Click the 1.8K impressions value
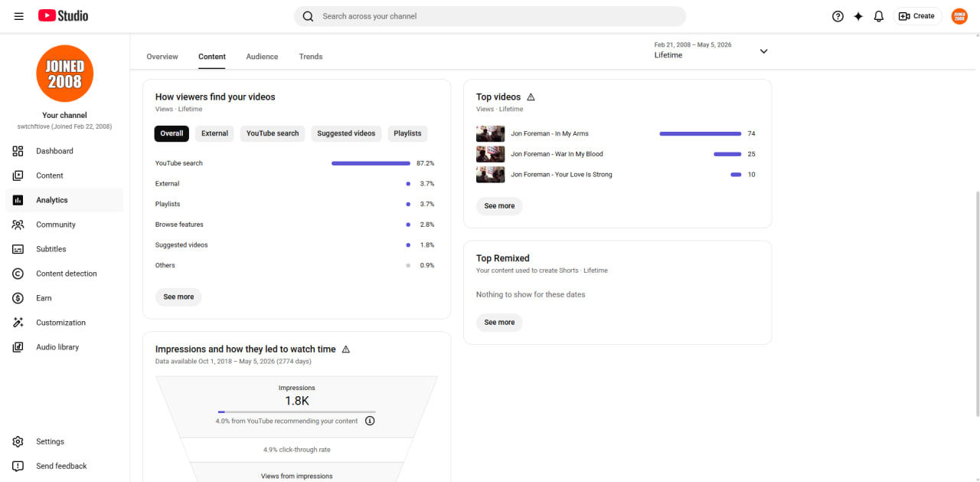This screenshot has width=980, height=482. pyautogui.click(x=297, y=401)
